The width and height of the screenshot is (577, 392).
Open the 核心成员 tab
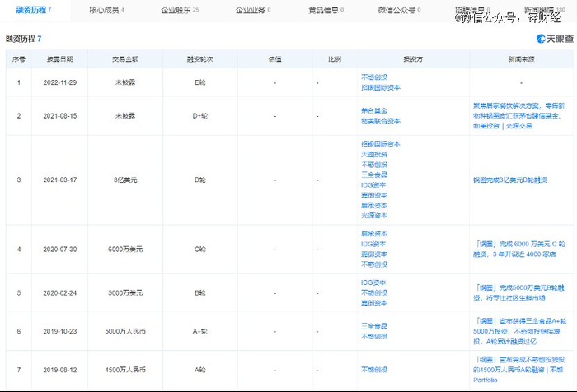106,10
